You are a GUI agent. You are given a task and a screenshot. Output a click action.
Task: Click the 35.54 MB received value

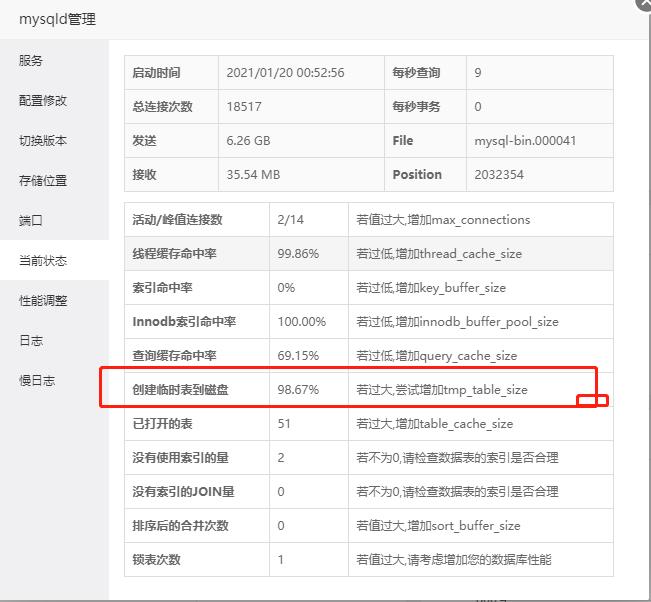click(x=253, y=175)
